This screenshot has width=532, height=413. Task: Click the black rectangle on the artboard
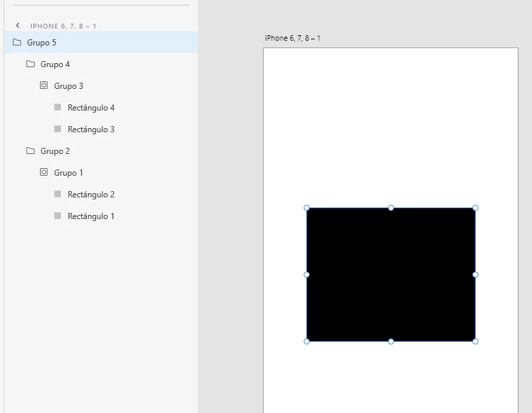click(391, 275)
